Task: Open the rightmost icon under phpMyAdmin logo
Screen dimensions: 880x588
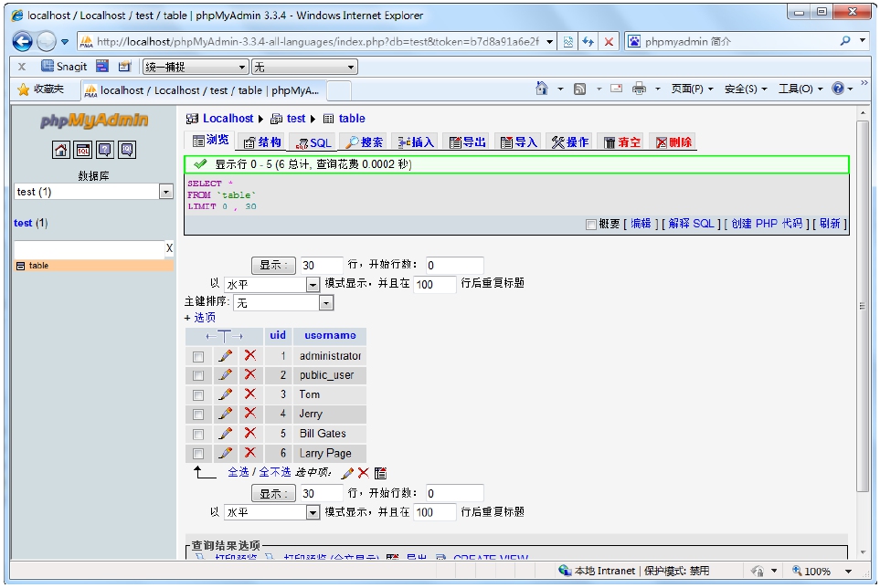Action: coord(127,150)
